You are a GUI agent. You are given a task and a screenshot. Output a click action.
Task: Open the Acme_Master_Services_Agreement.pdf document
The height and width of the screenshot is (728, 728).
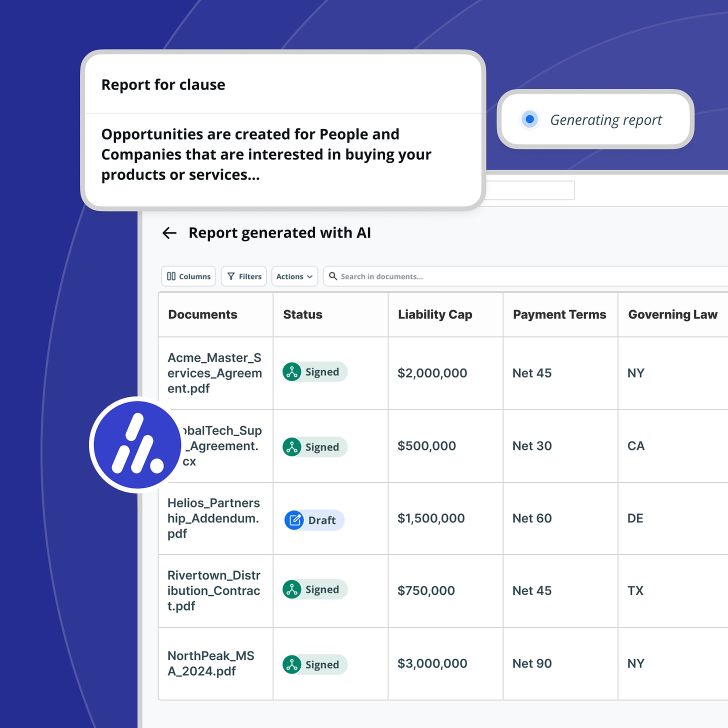(215, 373)
